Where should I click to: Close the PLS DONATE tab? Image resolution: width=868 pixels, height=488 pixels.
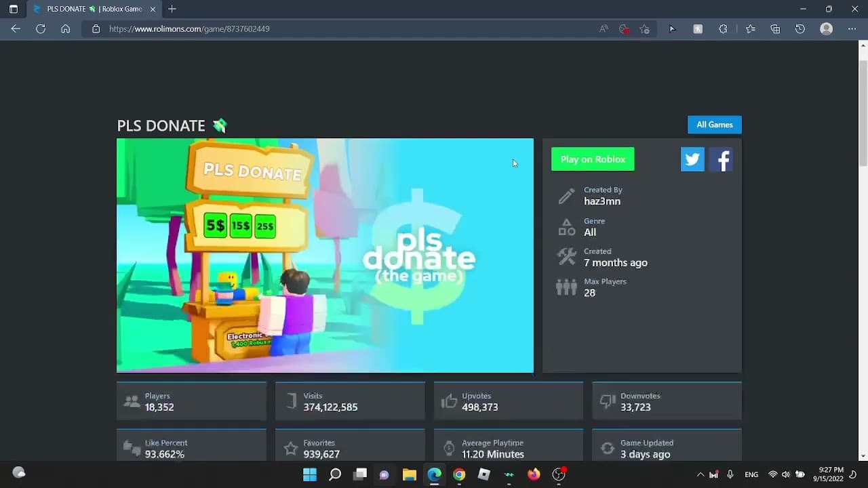153,9
